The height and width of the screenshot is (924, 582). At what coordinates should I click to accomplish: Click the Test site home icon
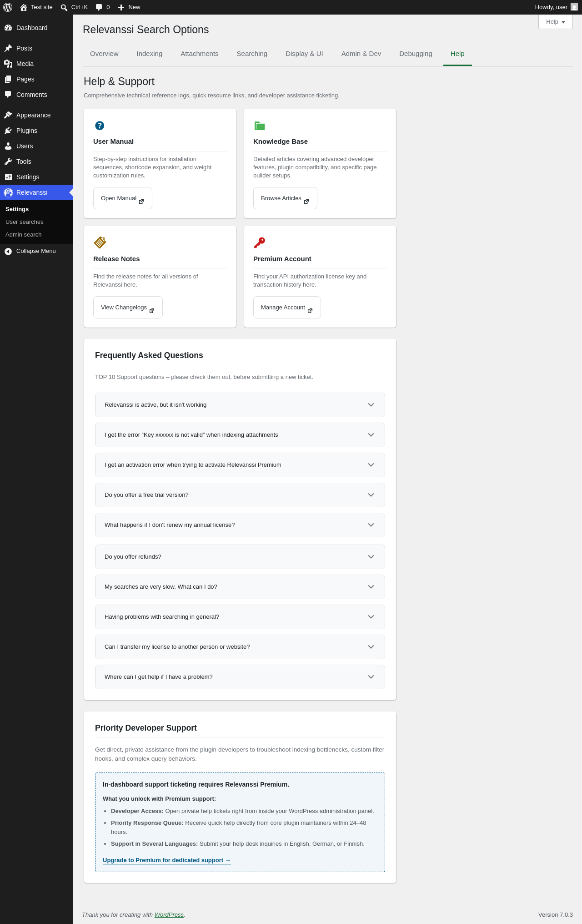tap(24, 7)
